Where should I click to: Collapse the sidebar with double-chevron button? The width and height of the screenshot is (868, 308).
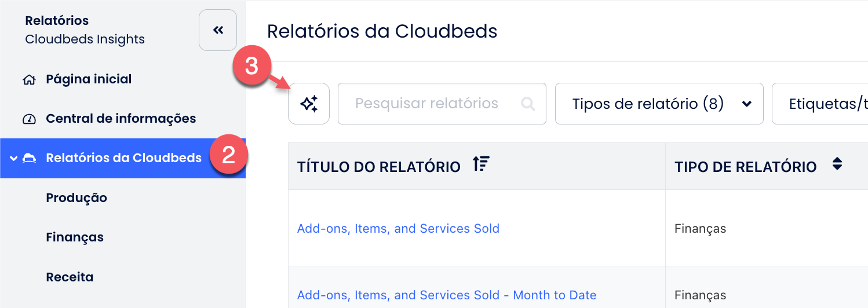pos(218,30)
